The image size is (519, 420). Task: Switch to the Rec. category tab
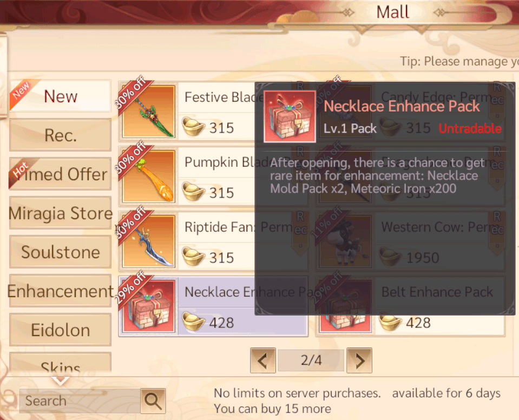(x=60, y=135)
